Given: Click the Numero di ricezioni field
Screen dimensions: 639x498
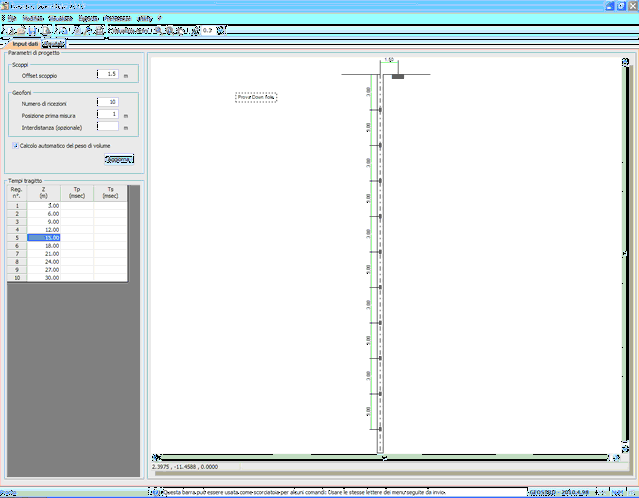Looking at the screenshot, I should [x=108, y=102].
